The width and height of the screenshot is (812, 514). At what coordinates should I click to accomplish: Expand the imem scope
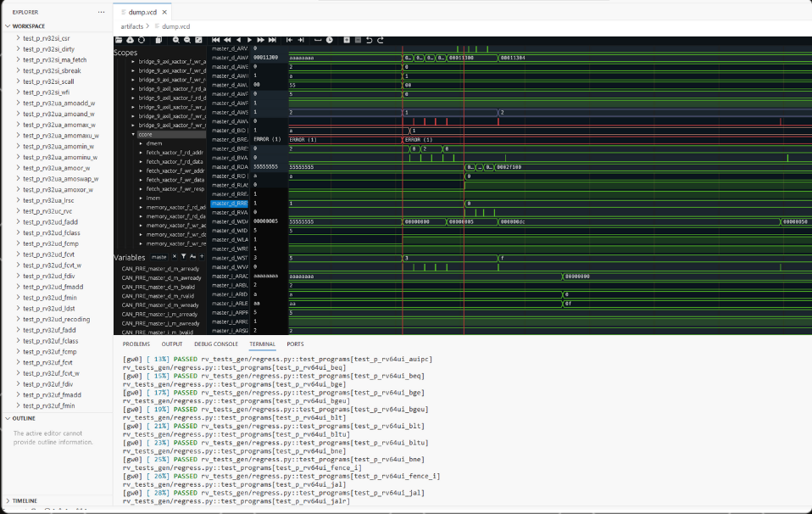(141, 198)
